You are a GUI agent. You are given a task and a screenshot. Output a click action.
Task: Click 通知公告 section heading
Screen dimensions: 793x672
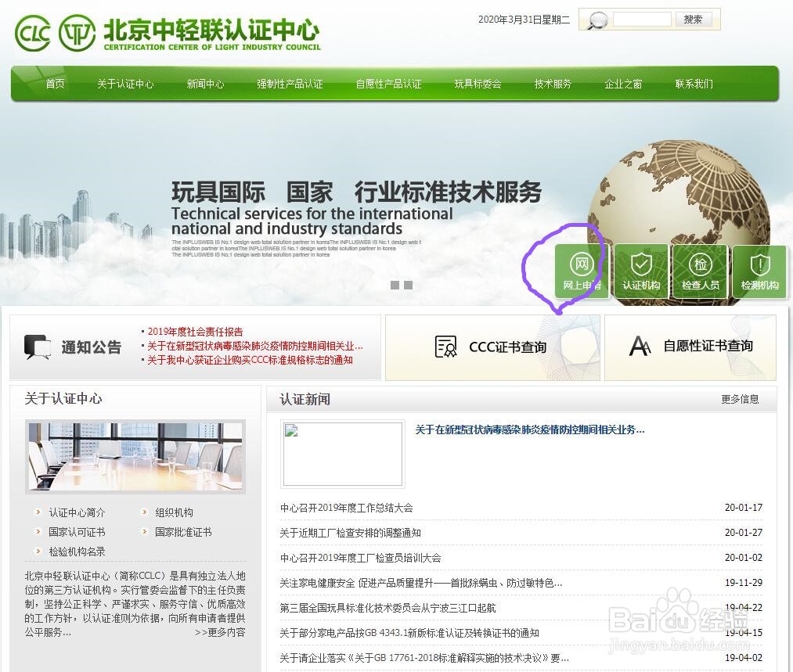[x=92, y=347]
